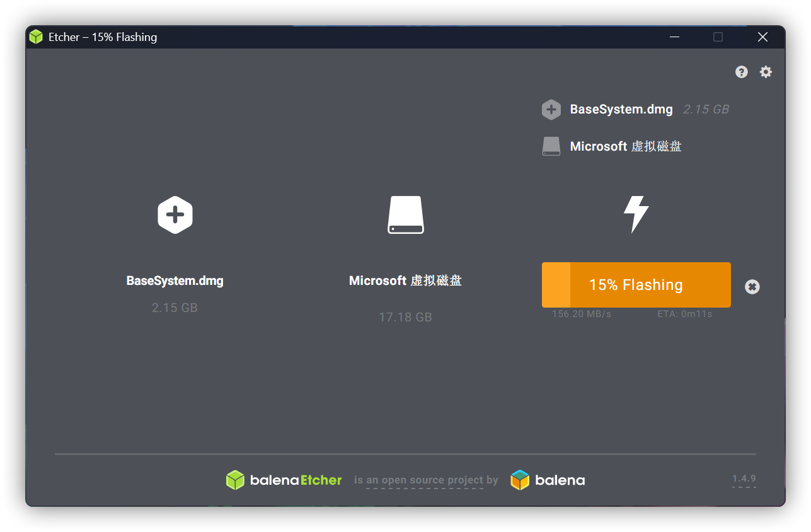Screen dimensions: 811x532
Task: Click the italic 2.15 GB in the top summary
Action: click(x=706, y=109)
